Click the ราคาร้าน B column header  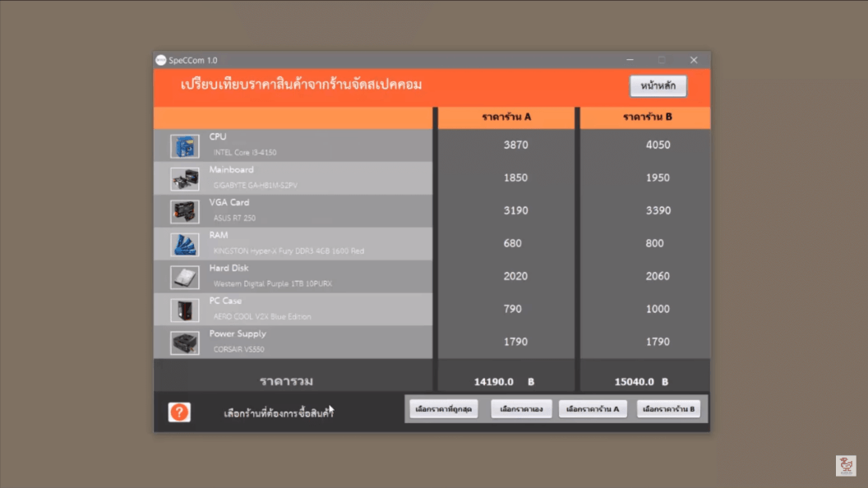coord(648,117)
